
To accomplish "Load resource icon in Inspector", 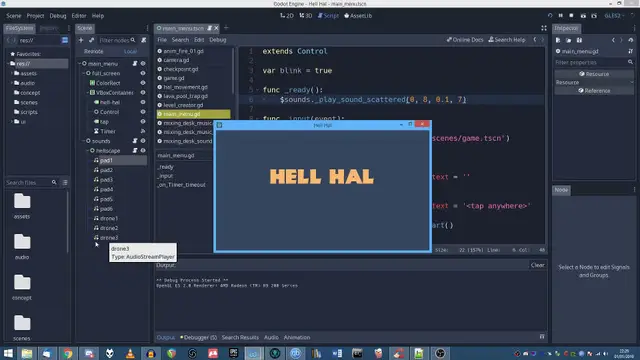I will (x=569, y=40).
